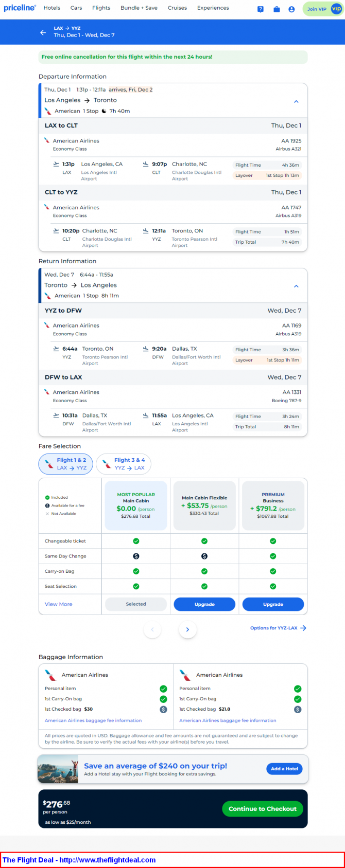
Task: Click the $30 1st Checked bag fee icon
Action: tap(163, 709)
